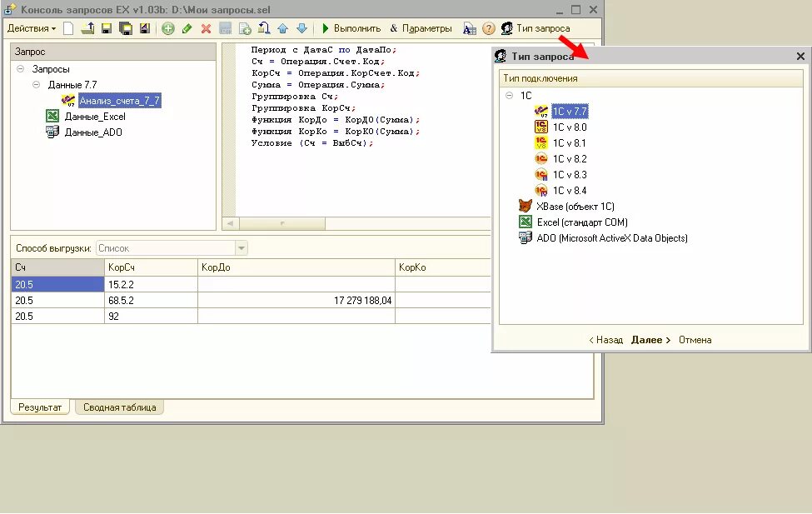Click the move-level arrow document icon
Image resolution: width=812 pixels, height=514 pixels.
point(264,28)
